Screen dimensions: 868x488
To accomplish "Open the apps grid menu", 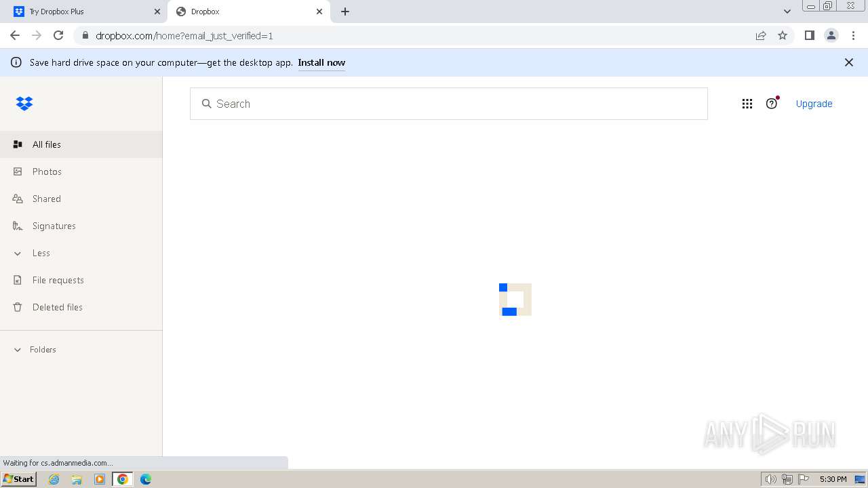I will (x=747, y=104).
